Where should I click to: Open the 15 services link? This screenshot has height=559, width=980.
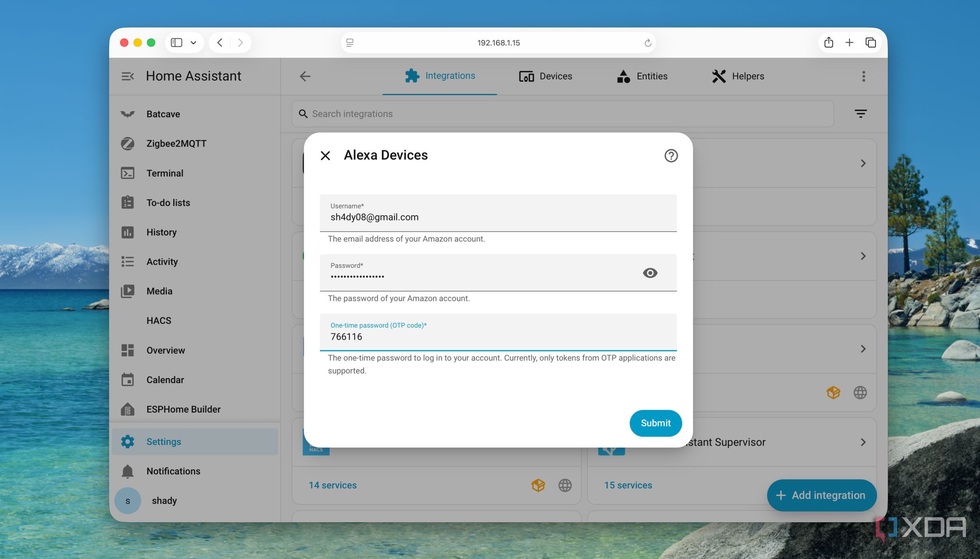coord(628,485)
